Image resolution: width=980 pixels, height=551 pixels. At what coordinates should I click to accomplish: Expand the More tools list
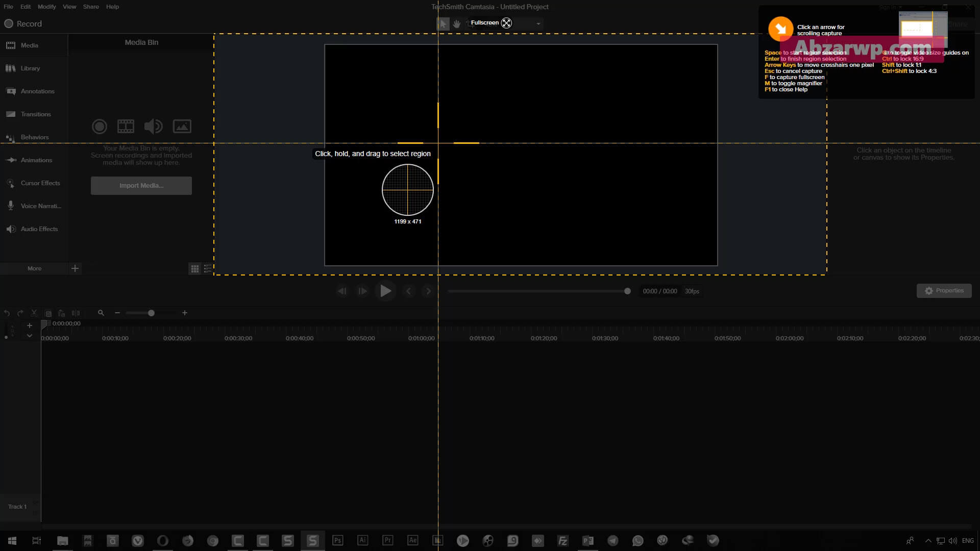pyautogui.click(x=34, y=268)
